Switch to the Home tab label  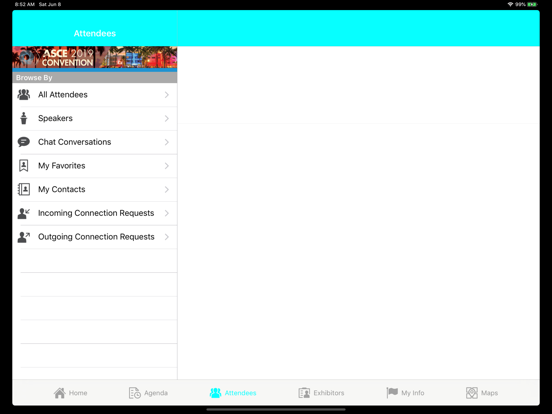[x=78, y=393]
